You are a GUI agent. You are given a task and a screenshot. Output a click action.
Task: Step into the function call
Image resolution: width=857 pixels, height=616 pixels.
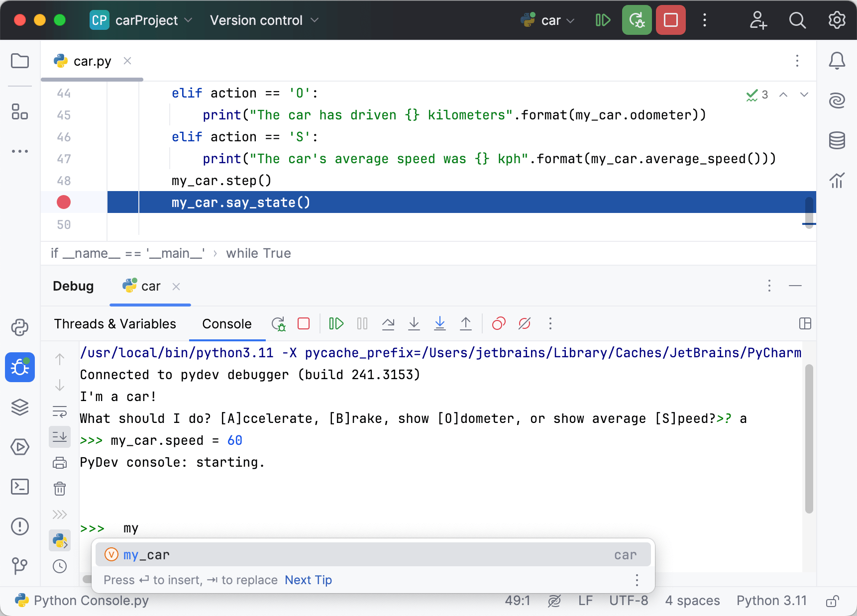coord(414,323)
